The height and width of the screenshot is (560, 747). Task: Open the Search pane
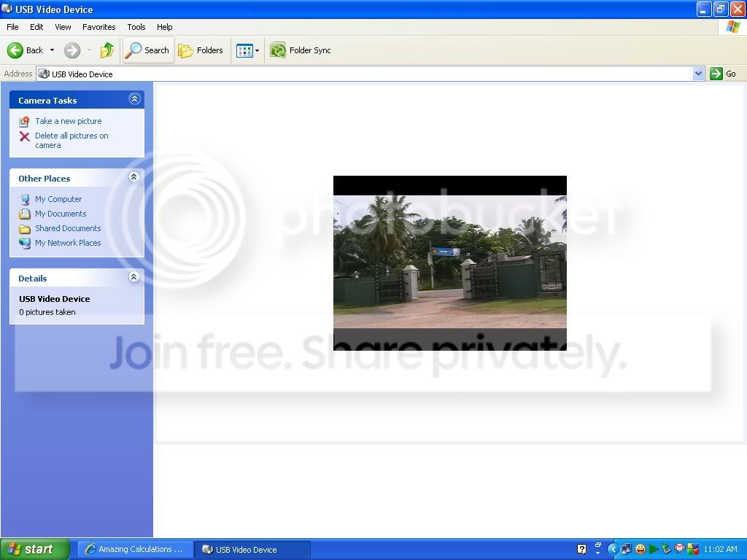point(147,50)
